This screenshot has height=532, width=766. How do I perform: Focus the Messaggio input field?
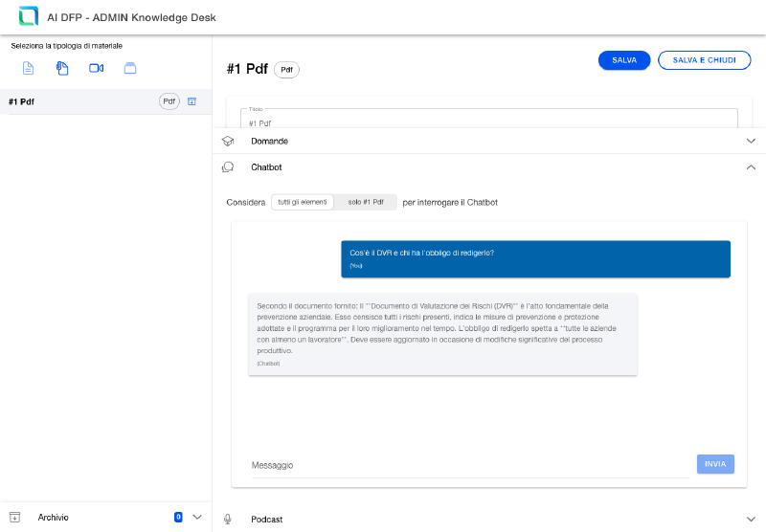click(x=470, y=466)
